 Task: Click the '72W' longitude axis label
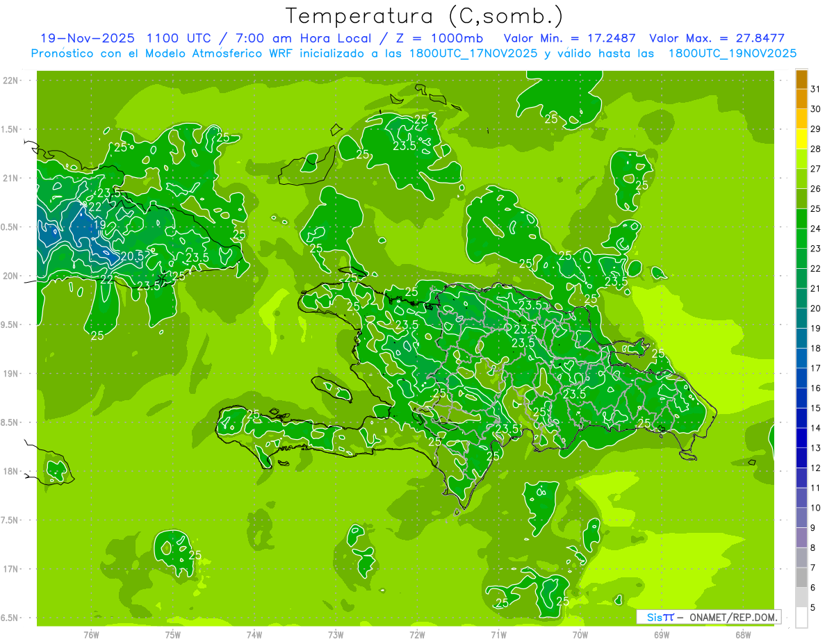click(x=417, y=635)
